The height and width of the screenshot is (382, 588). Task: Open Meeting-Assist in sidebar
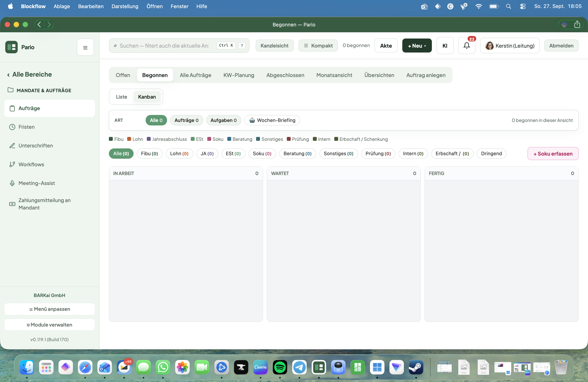pos(49,183)
